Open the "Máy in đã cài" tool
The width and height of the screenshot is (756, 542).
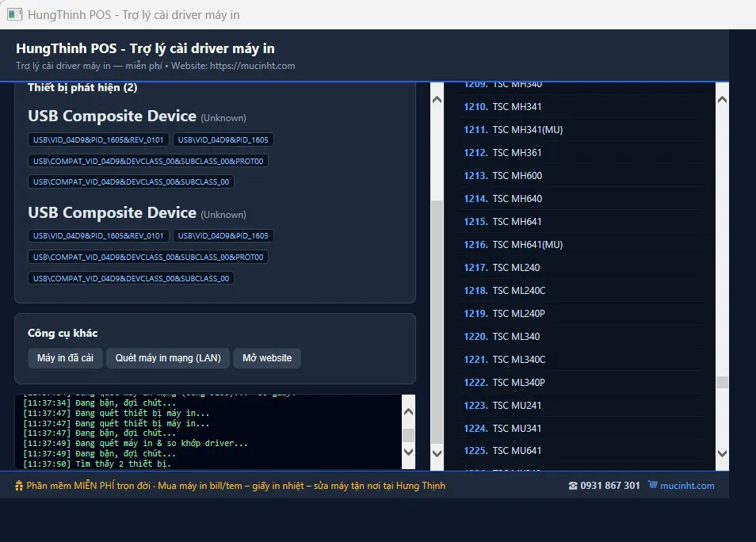click(65, 358)
